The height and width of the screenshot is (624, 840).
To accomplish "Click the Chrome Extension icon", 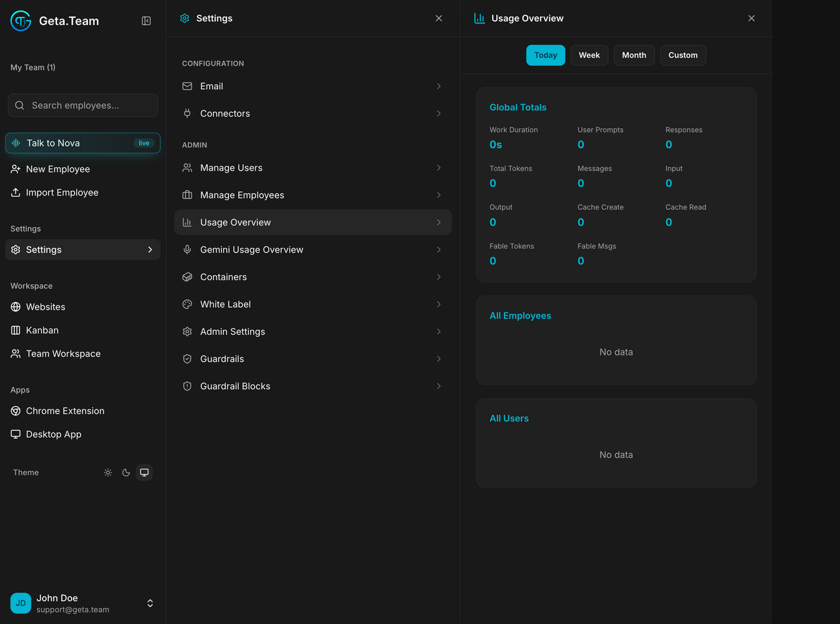I will pos(16,411).
